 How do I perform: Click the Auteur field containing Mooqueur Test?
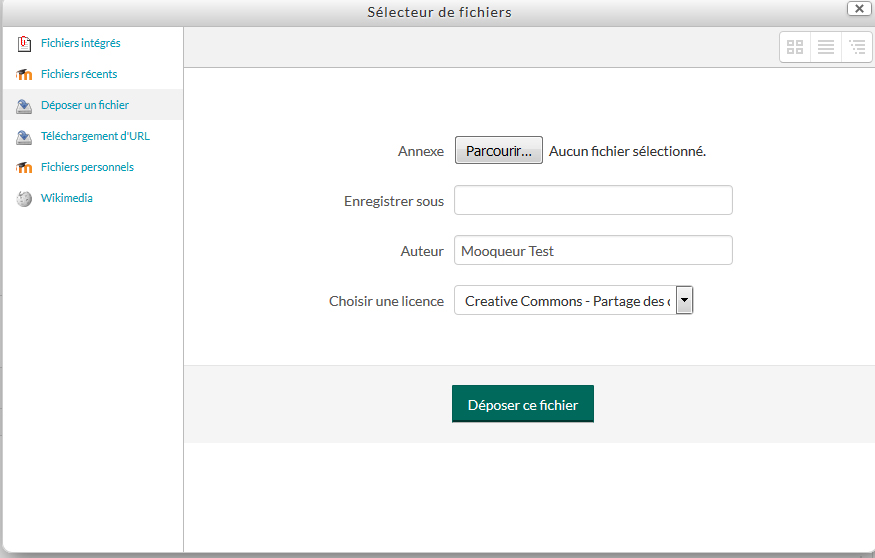point(593,250)
